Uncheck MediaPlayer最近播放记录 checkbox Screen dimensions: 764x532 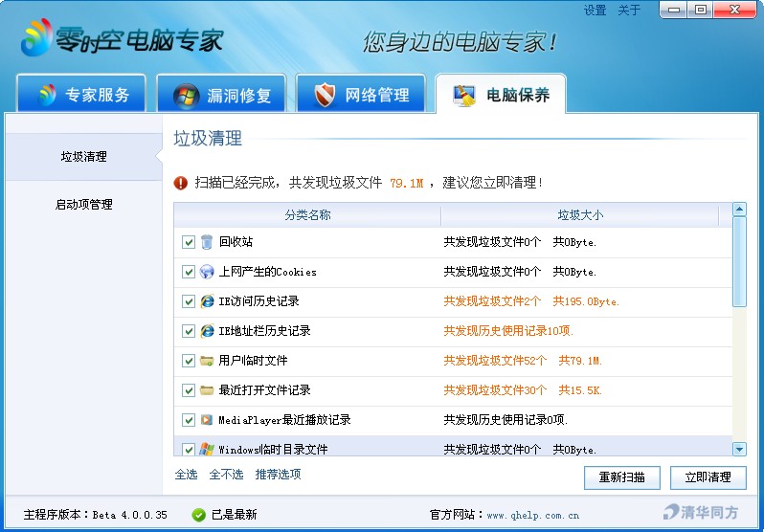pyautogui.click(x=188, y=420)
